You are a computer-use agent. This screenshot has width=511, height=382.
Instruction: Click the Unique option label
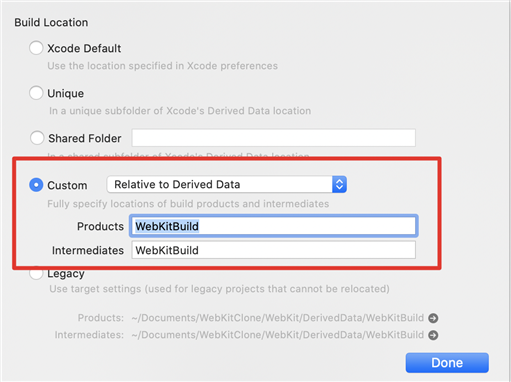coord(65,93)
